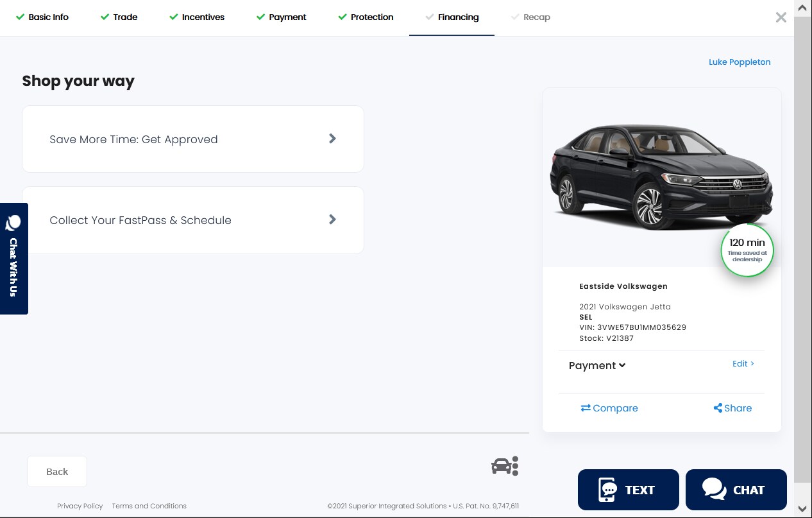Click the speech bubbles icon in CHAT button
This screenshot has width=812, height=518.
click(714, 489)
